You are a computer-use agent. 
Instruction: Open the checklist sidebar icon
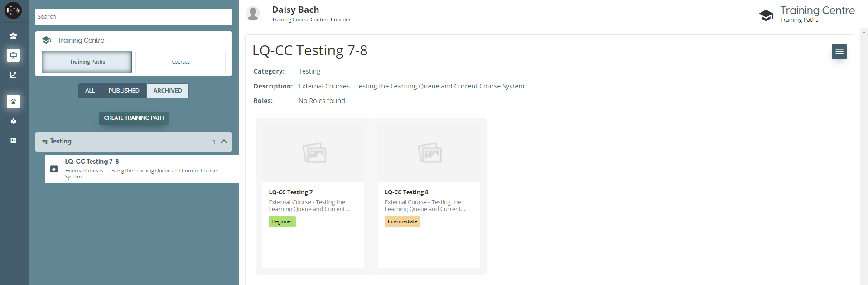pyautogui.click(x=13, y=141)
